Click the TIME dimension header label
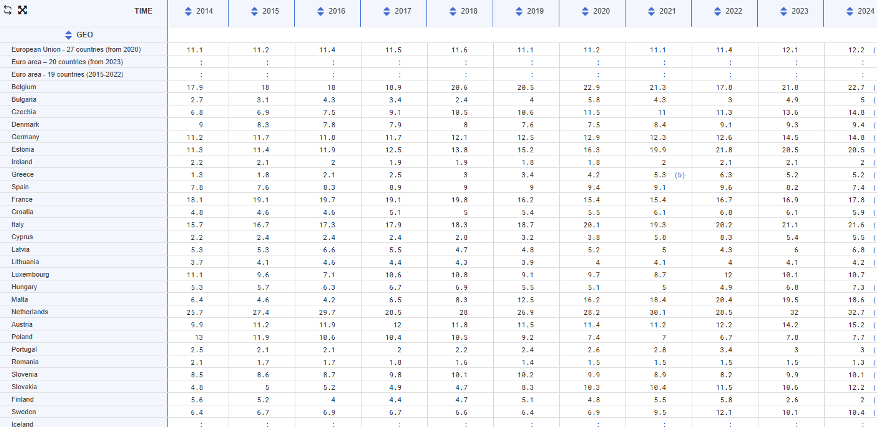This screenshot has height=428, width=878. pyautogui.click(x=143, y=11)
